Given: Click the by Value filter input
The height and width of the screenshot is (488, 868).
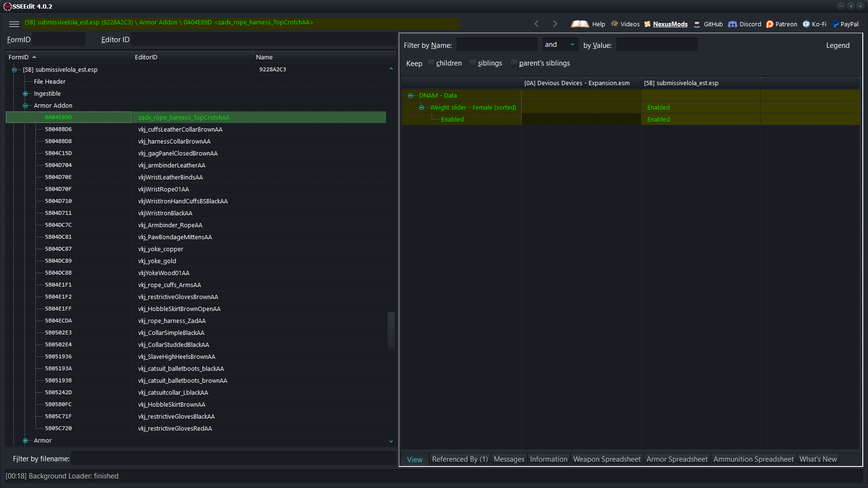Looking at the screenshot, I should coord(657,44).
